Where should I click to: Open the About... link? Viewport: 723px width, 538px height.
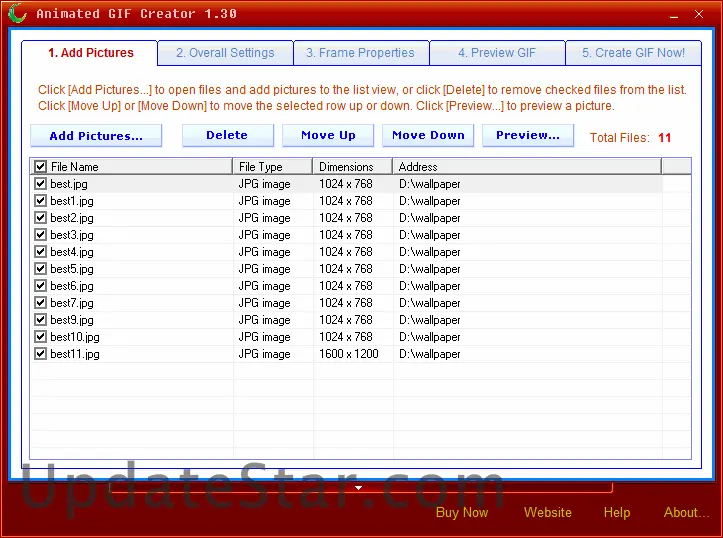pos(686,512)
